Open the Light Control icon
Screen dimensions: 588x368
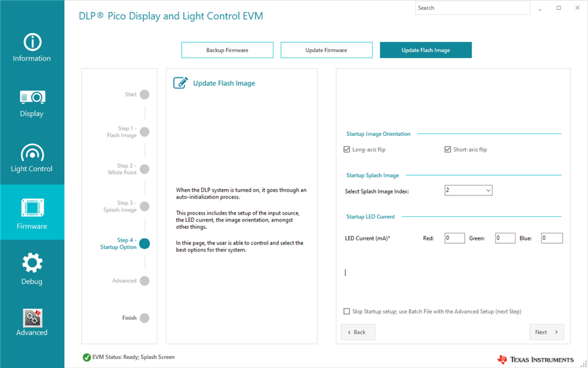tap(32, 152)
